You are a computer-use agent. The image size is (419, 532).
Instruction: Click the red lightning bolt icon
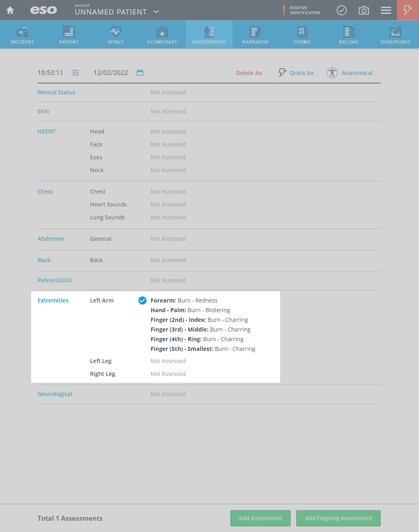click(x=408, y=10)
